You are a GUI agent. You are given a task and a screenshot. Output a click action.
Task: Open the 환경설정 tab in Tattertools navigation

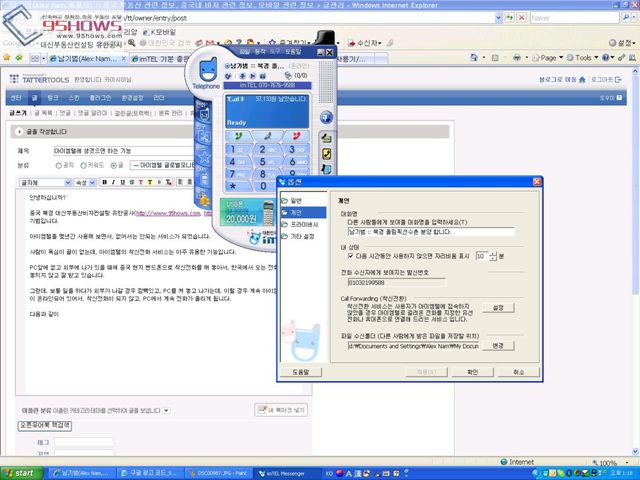[132, 98]
